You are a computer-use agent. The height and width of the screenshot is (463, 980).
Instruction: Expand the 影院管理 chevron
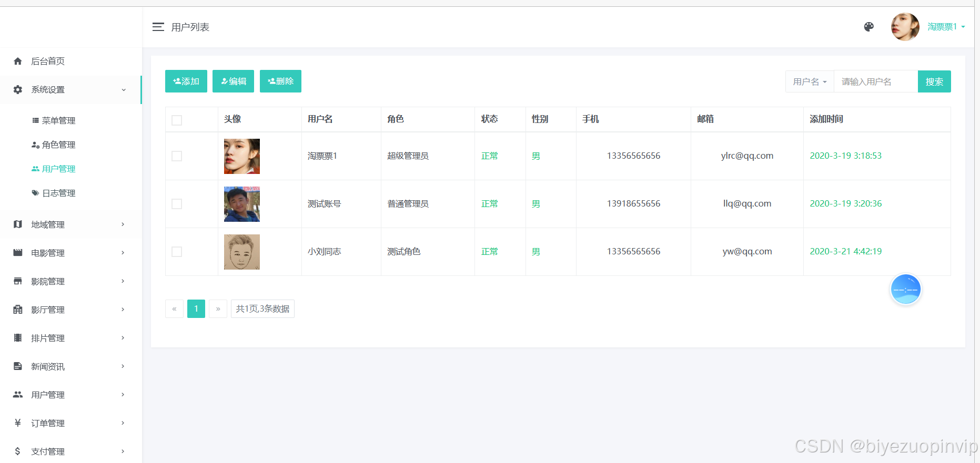[x=123, y=281]
